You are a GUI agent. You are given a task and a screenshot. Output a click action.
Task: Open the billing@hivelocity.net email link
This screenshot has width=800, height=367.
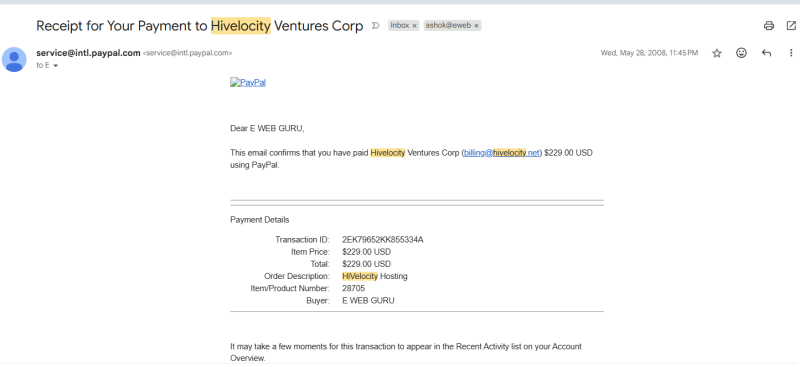(x=502, y=153)
